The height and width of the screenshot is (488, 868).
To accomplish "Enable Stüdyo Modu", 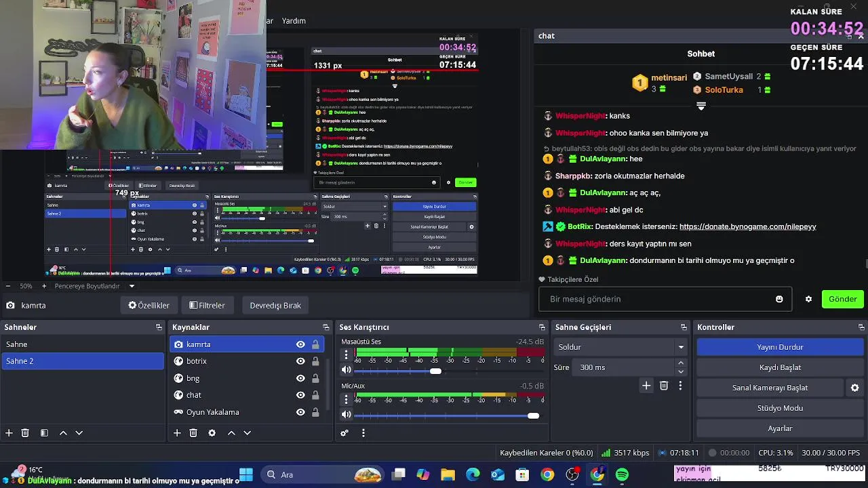I will (780, 408).
